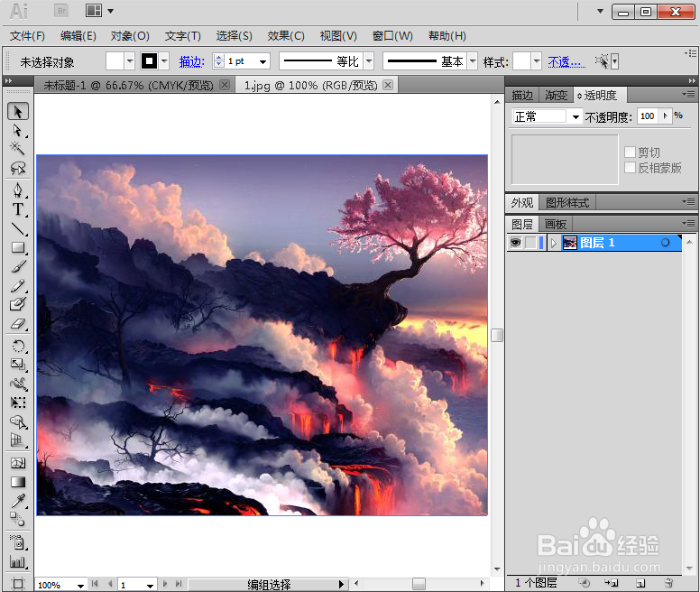Select the Rotate tool
Image resolution: width=700 pixels, height=592 pixels.
(x=18, y=346)
